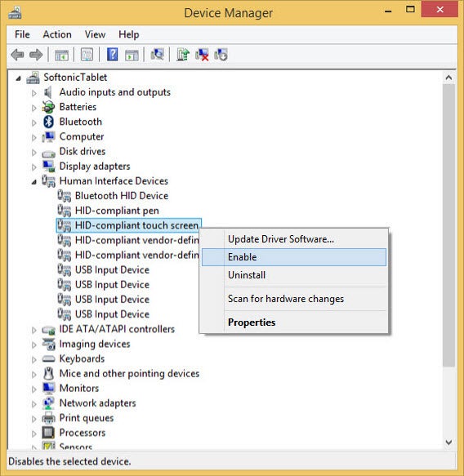The image size is (464, 476).
Task: Expand the Imaging devices node
Action: click(x=34, y=345)
